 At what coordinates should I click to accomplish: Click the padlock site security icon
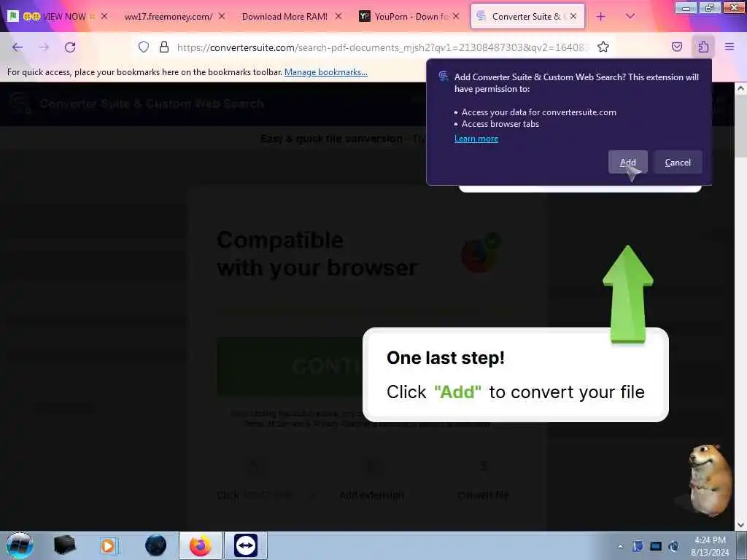coord(164,47)
